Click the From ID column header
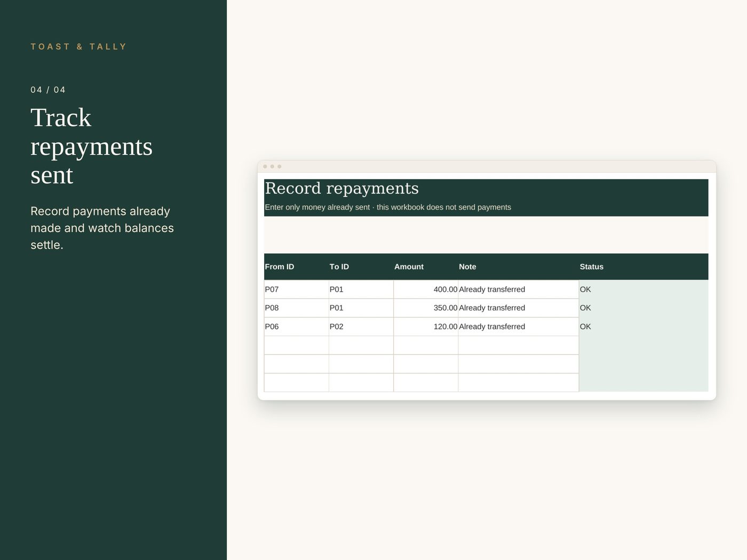The width and height of the screenshot is (747, 560). click(280, 267)
